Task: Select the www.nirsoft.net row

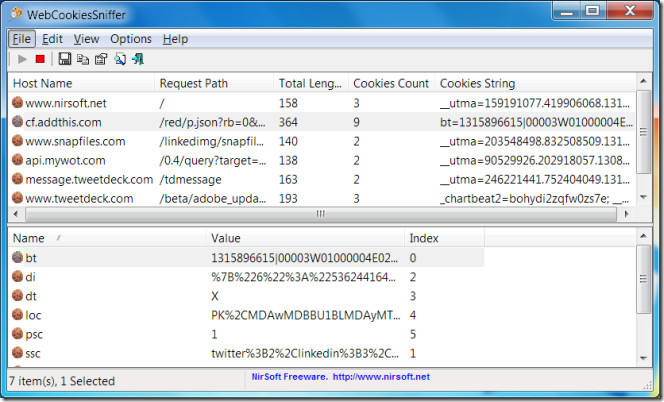Action: (x=322, y=103)
